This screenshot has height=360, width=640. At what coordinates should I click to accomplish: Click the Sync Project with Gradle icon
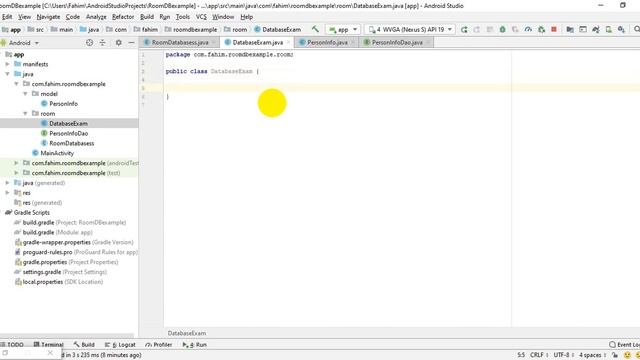point(596,29)
